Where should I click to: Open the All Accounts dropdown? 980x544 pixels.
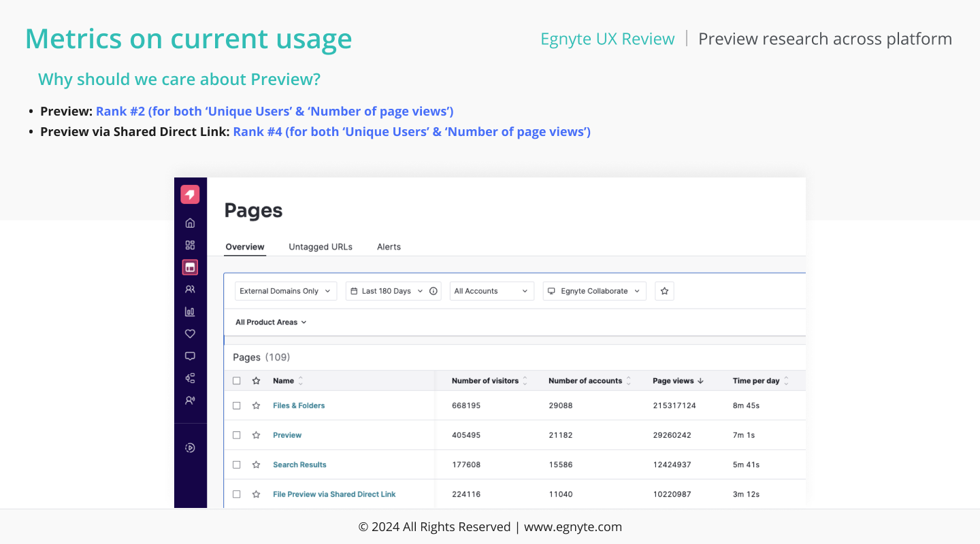pyautogui.click(x=492, y=291)
